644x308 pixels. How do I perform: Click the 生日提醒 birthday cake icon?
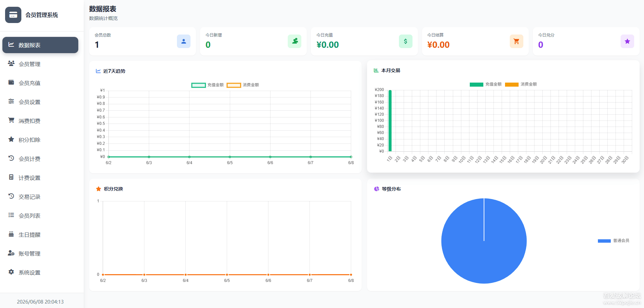click(11, 234)
